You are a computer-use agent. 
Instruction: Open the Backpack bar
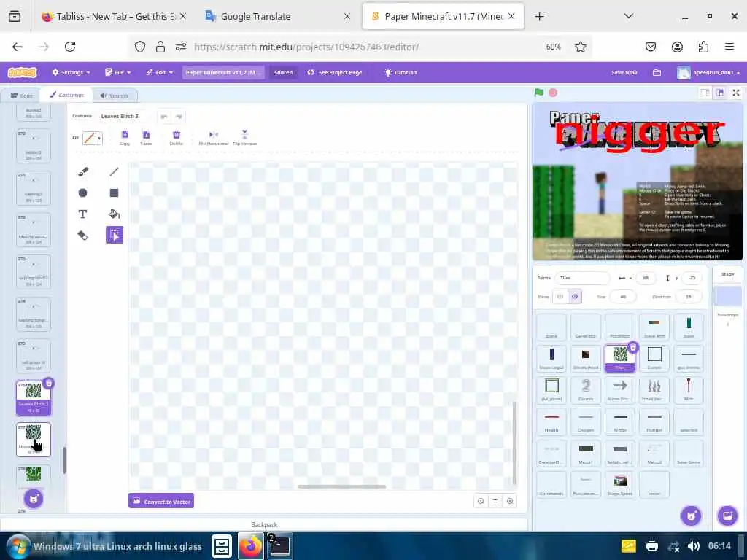[x=264, y=525]
